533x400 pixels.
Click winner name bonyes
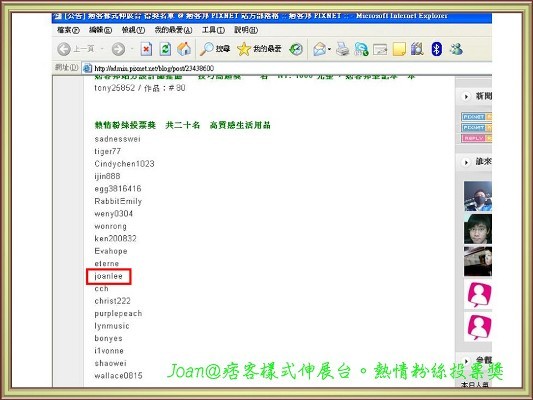[x=108, y=338]
